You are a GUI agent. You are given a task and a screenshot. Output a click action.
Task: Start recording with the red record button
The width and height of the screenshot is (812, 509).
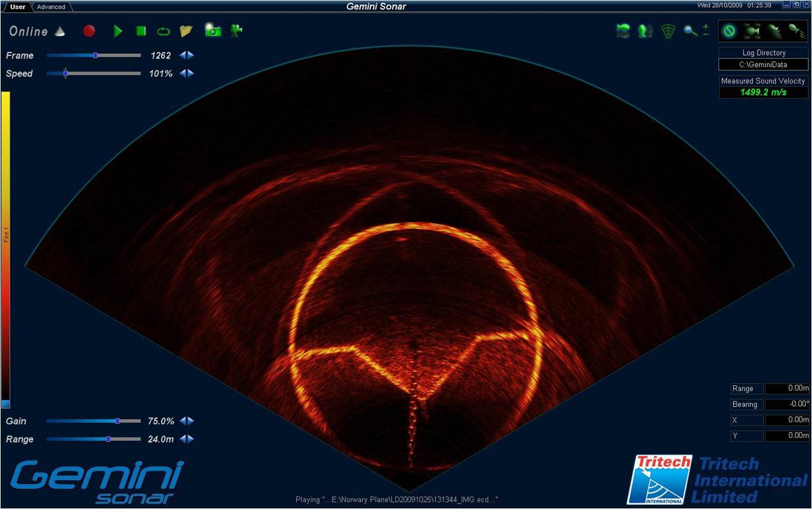click(x=89, y=31)
